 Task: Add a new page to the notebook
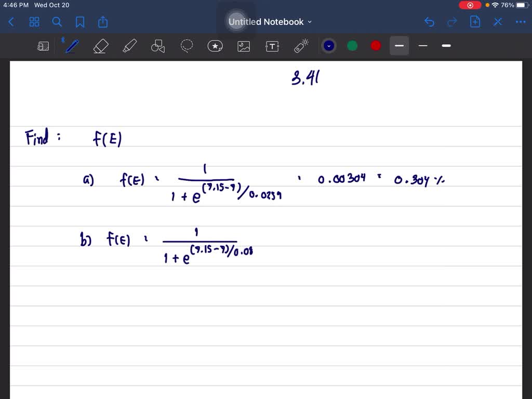coord(475,22)
